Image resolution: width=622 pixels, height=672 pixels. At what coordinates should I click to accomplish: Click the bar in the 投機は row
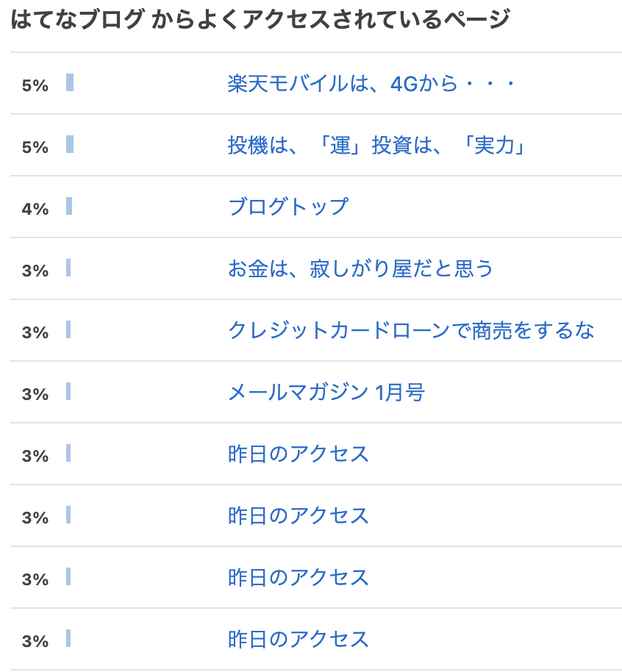[x=70, y=144]
